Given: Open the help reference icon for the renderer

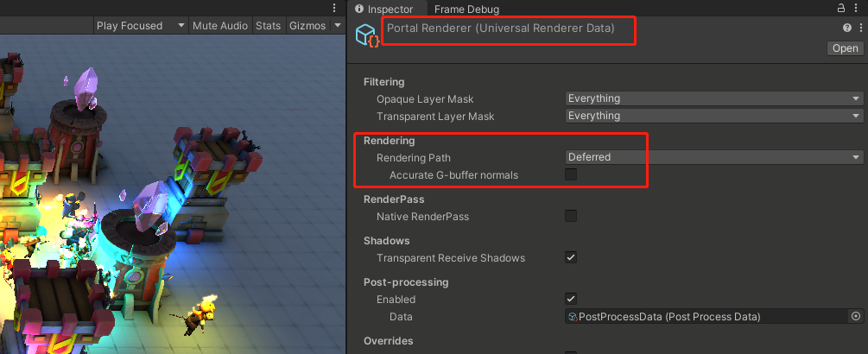Looking at the screenshot, I should [847, 28].
